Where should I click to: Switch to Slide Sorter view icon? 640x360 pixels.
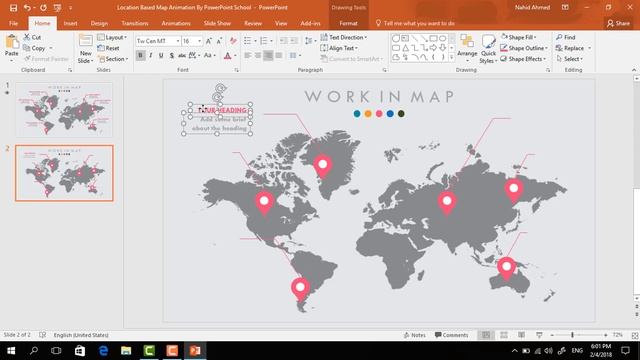coord(504,335)
